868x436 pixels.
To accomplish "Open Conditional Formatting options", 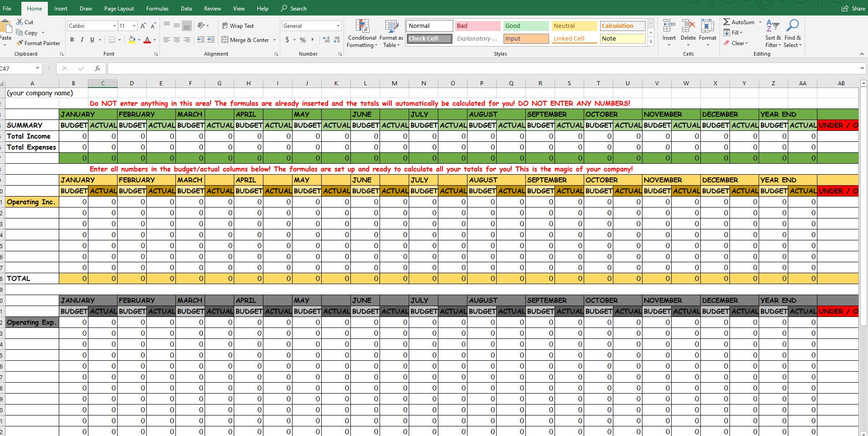I will coord(362,33).
